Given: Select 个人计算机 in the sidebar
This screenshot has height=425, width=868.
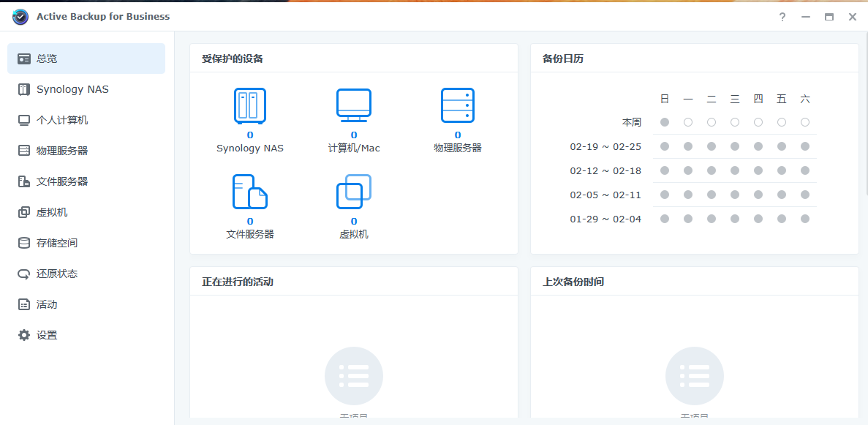Looking at the screenshot, I should pyautogui.click(x=86, y=120).
